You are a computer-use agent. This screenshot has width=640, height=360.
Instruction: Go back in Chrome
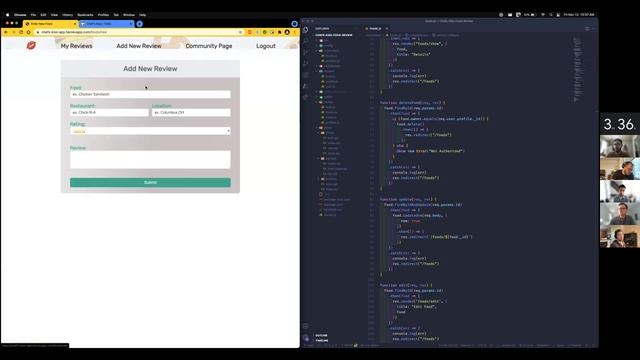click(x=6, y=32)
